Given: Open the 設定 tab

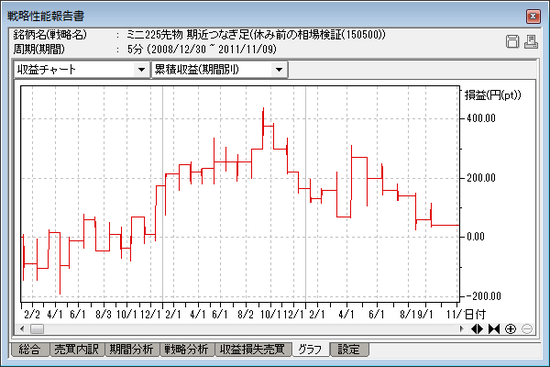Looking at the screenshot, I should click(x=349, y=349).
